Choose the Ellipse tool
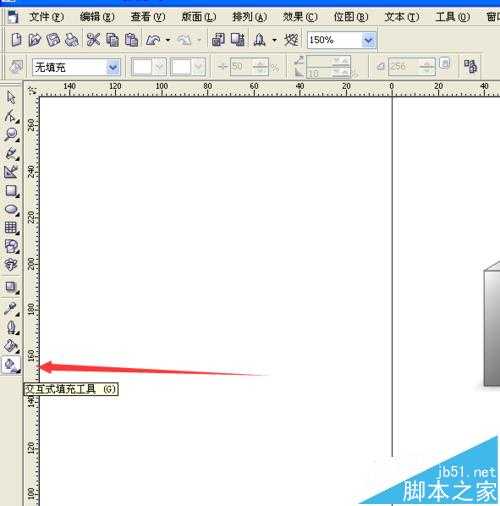This screenshot has width=500, height=506. pyautogui.click(x=11, y=210)
